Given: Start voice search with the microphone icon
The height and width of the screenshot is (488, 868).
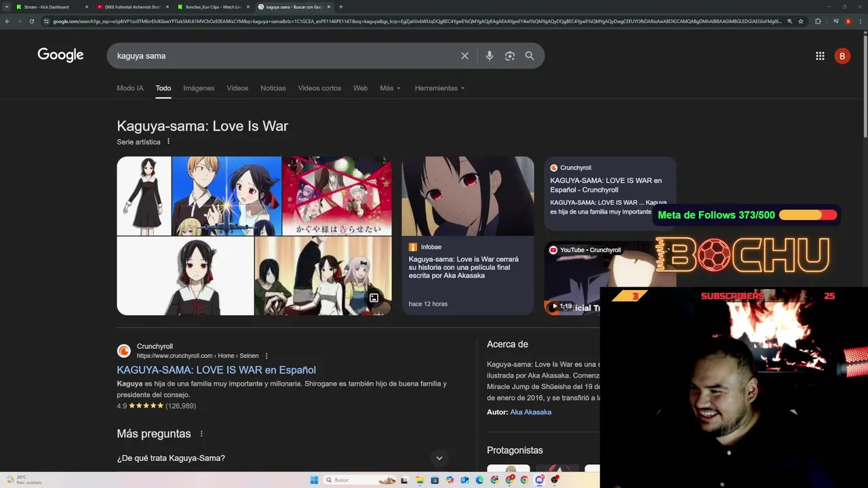Looking at the screenshot, I should coord(490,56).
